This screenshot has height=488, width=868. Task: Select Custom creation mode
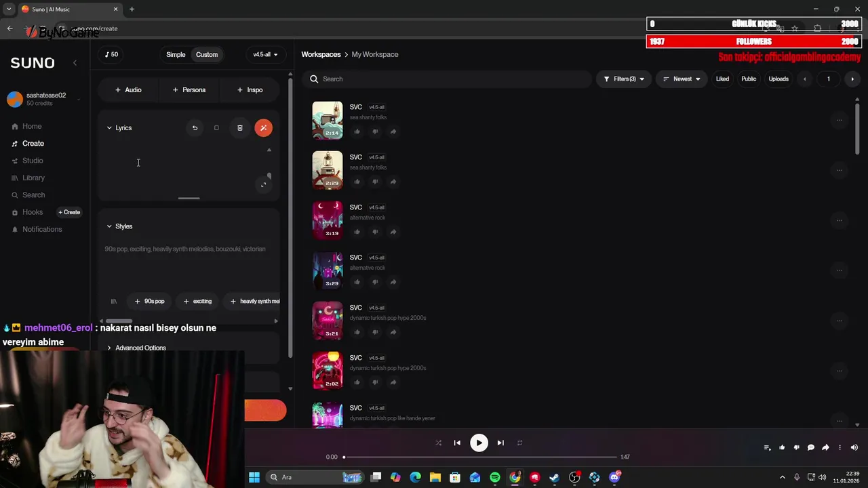pos(207,54)
